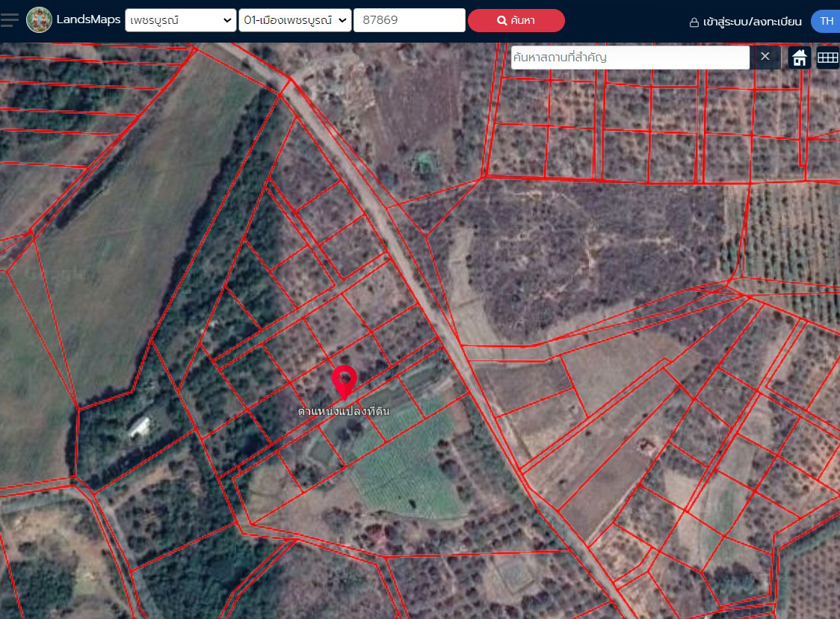Open the hamburger side menu
Image resolution: width=840 pixels, height=619 pixels.
click(10, 20)
